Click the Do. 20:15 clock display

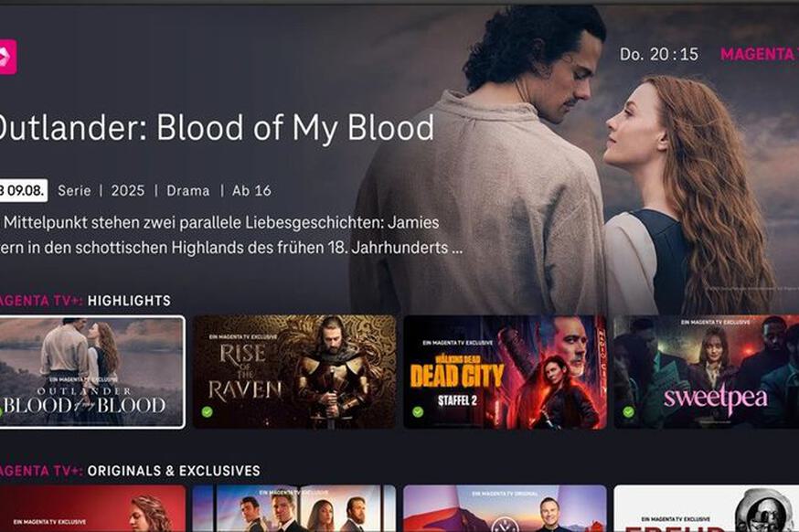click(x=659, y=54)
